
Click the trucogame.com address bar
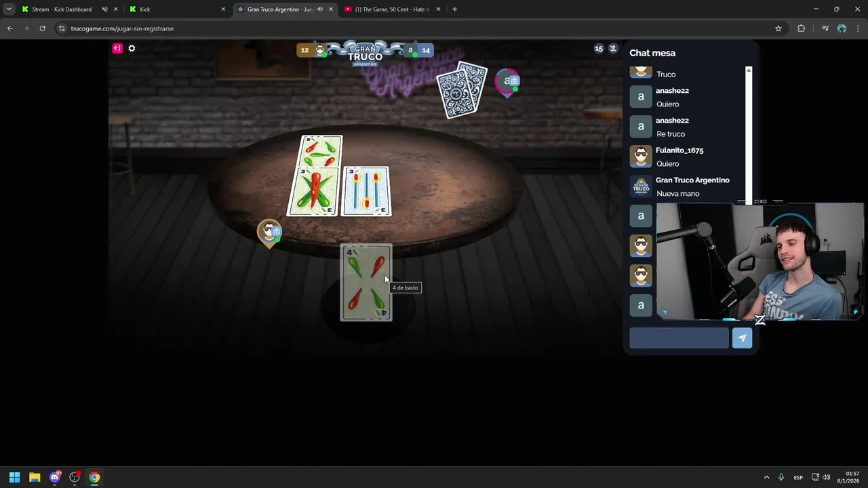pyautogui.click(x=420, y=28)
